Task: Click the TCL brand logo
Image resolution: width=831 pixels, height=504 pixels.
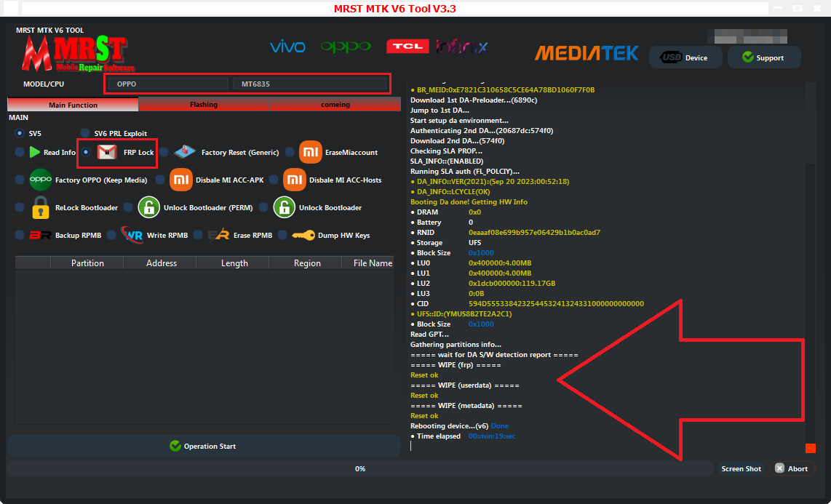Action: point(407,47)
